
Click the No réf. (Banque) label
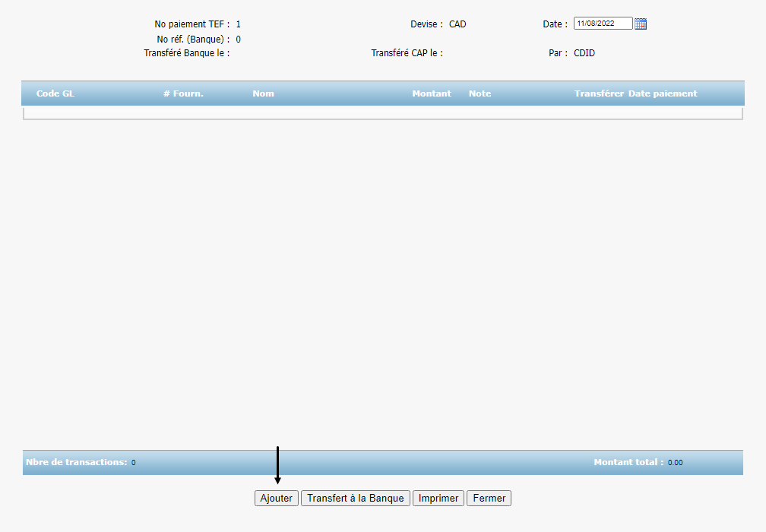tap(193, 40)
